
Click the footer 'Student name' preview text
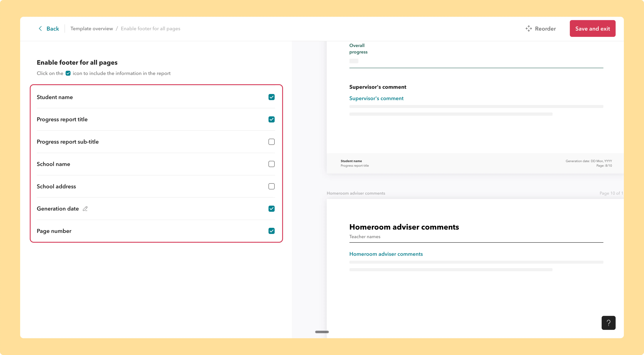[x=351, y=161]
